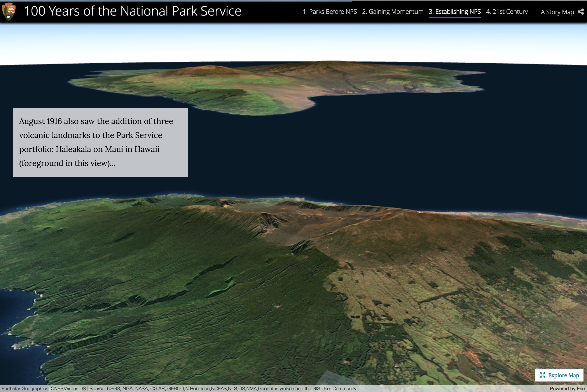Viewport: 587px width, 392px height.
Task: Jump to the 4. 21st Century section
Action: point(507,12)
